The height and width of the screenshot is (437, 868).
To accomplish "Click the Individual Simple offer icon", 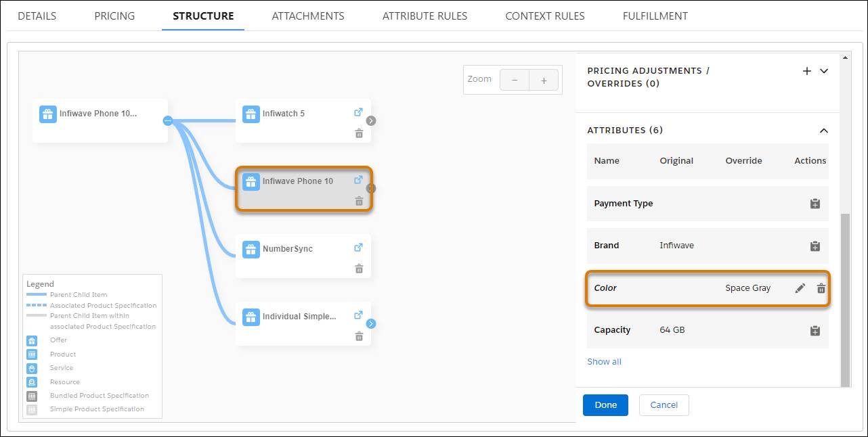I will tap(251, 317).
